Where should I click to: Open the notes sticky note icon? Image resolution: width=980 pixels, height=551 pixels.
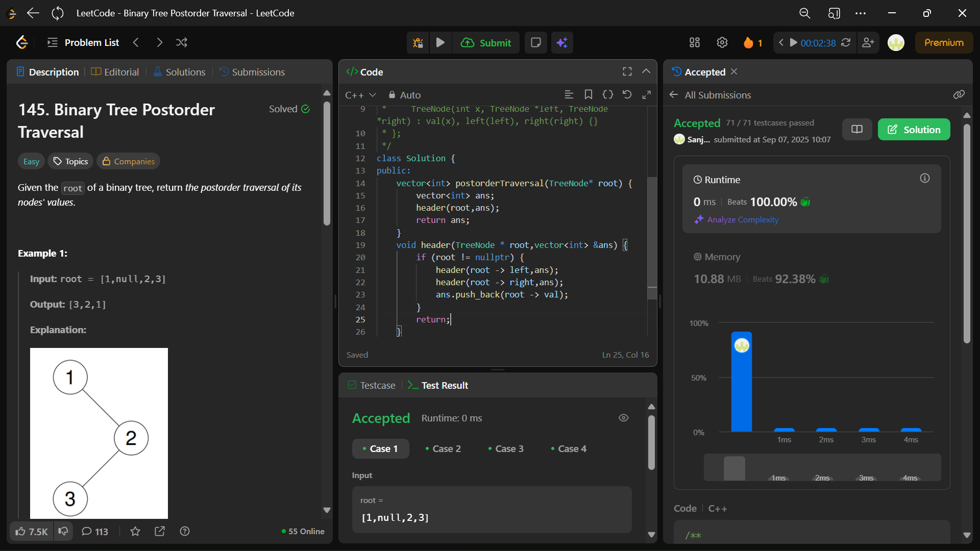[535, 43]
